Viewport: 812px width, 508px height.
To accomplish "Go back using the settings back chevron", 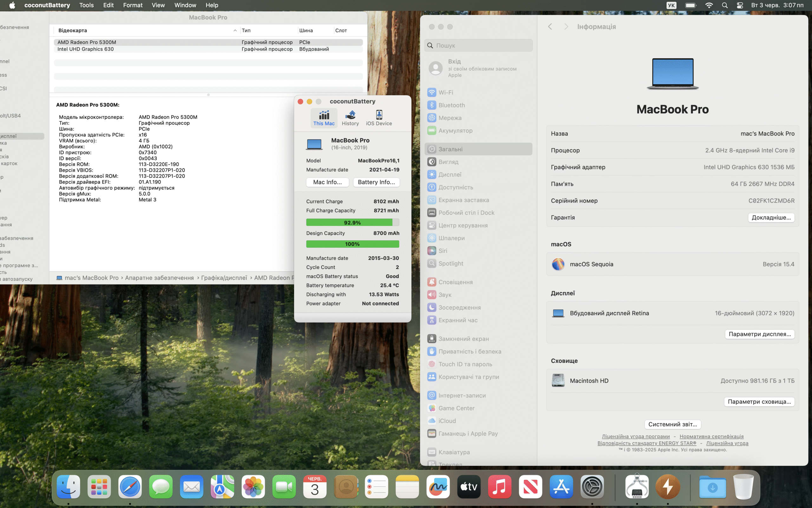I will point(550,27).
